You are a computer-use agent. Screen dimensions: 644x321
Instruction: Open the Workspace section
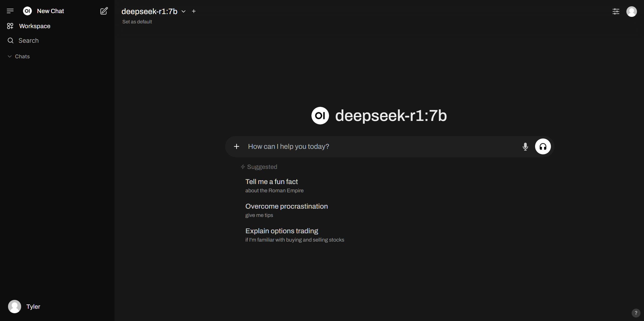34,26
